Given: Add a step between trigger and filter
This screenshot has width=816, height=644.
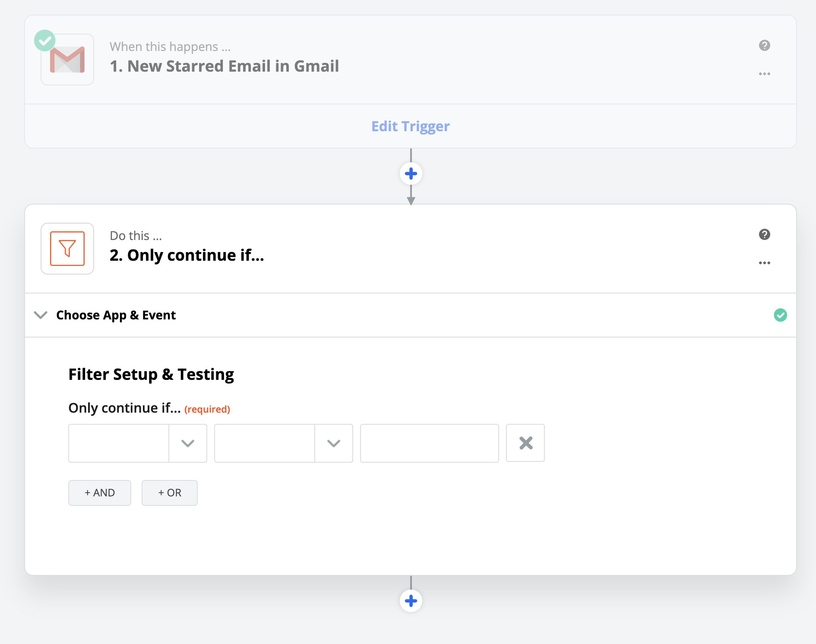Looking at the screenshot, I should click(411, 174).
